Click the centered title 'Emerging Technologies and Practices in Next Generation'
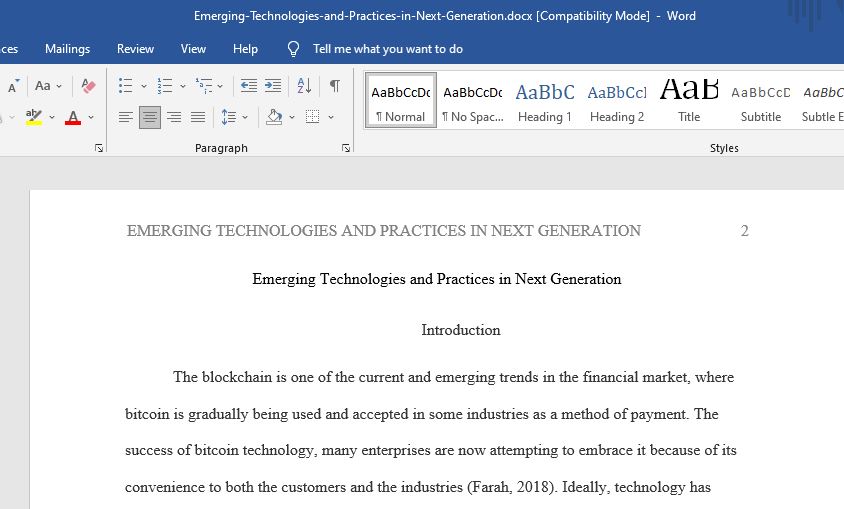This screenshot has width=844, height=509. 437,279
